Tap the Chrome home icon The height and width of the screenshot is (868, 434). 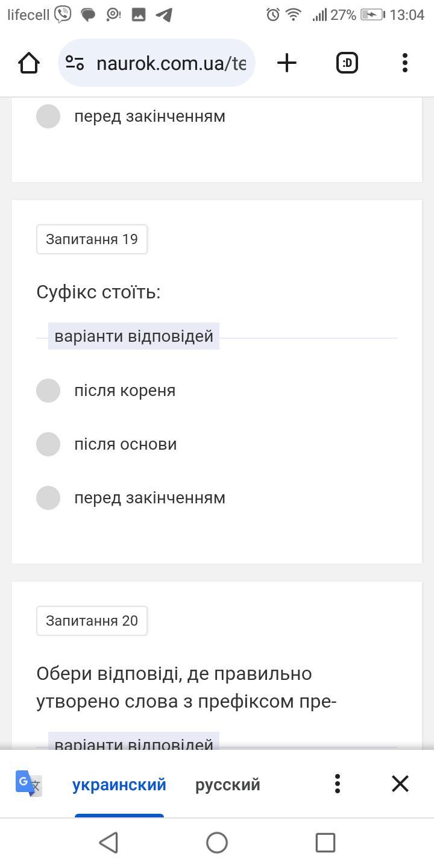coord(29,63)
